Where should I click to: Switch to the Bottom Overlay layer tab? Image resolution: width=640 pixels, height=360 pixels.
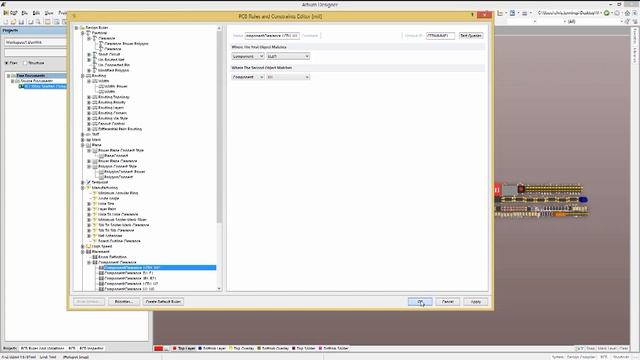[273, 349]
